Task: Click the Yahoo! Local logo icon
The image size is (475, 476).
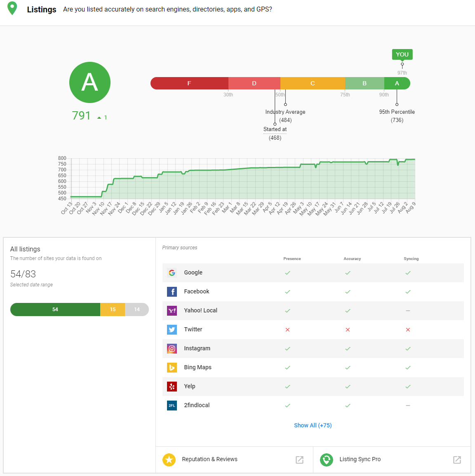Action: click(x=172, y=311)
